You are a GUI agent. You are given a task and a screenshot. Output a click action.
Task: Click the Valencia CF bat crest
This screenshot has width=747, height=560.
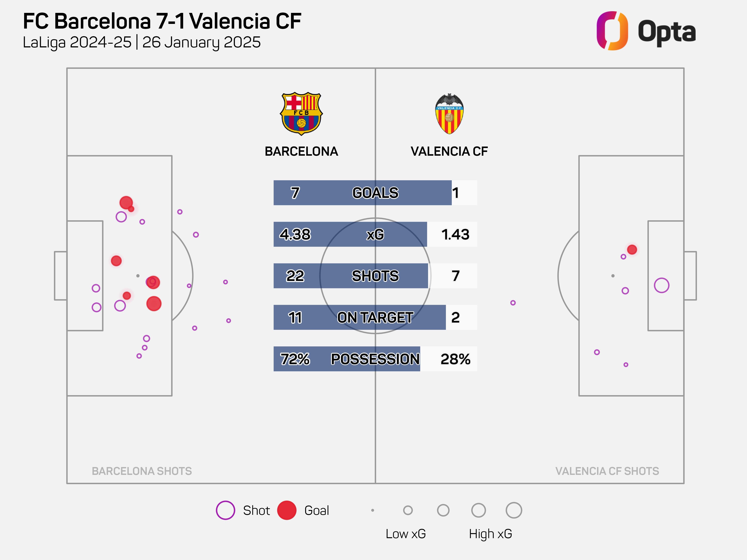tap(449, 114)
